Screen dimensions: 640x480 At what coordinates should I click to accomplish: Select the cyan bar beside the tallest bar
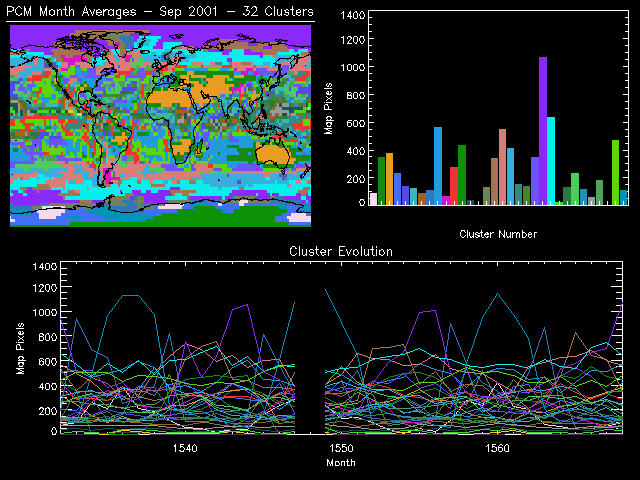coord(551,160)
